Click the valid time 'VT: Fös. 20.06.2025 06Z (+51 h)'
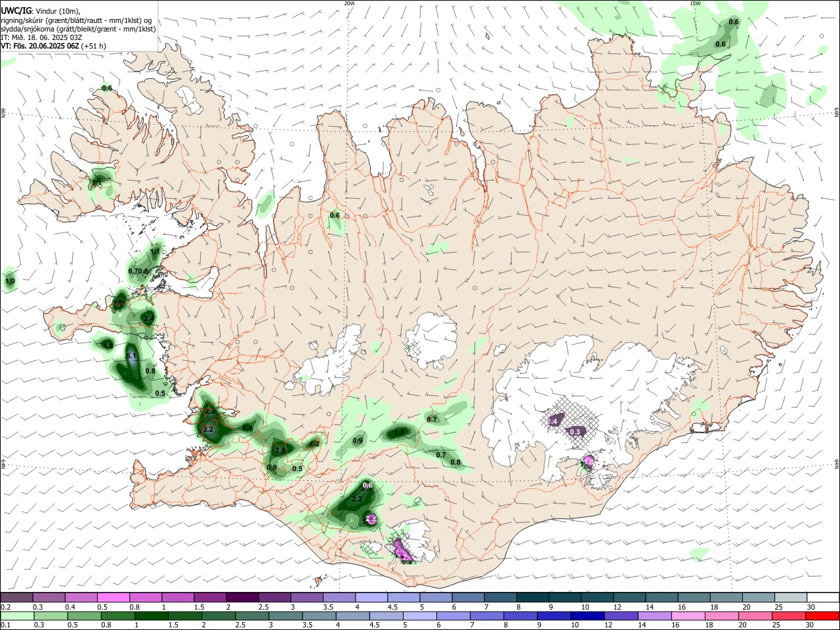840x630 pixels. pyautogui.click(x=53, y=46)
